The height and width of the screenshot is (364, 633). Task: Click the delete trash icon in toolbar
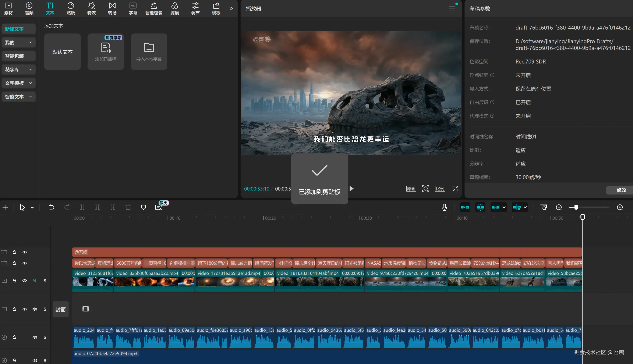pos(128,207)
